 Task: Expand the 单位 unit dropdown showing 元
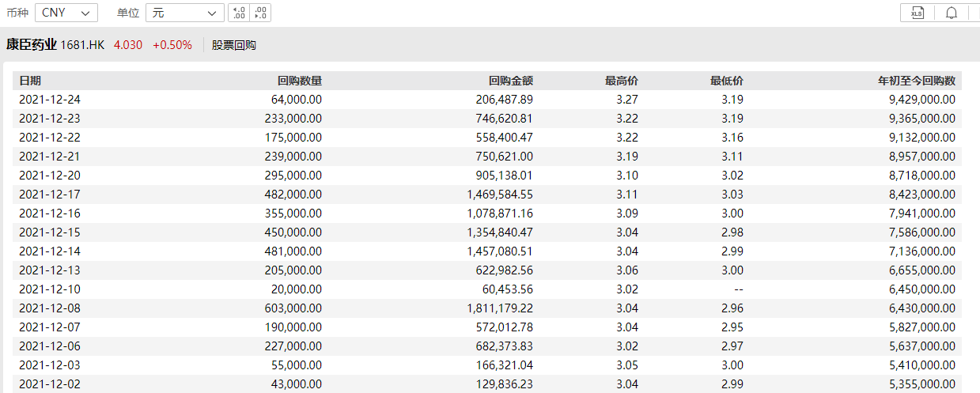(185, 13)
